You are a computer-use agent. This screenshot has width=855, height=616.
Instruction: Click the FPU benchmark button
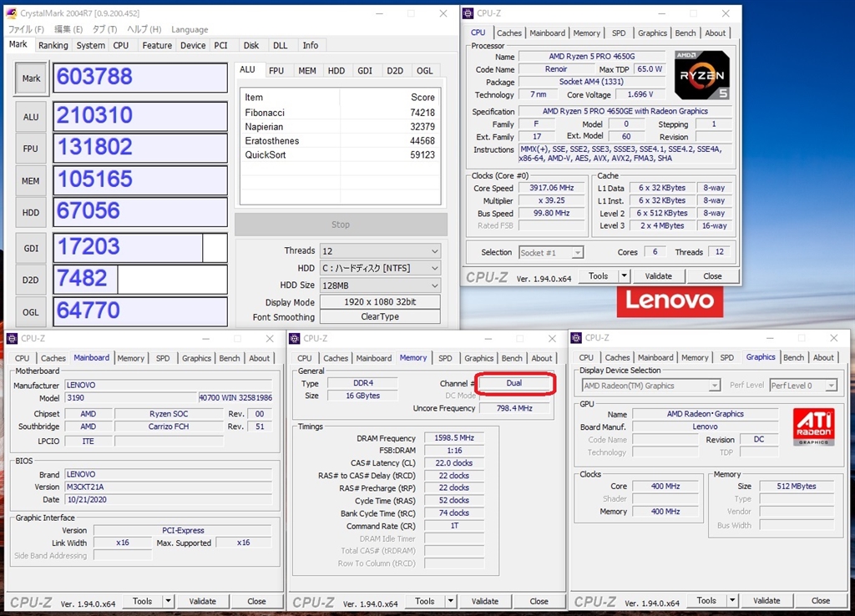point(31,149)
